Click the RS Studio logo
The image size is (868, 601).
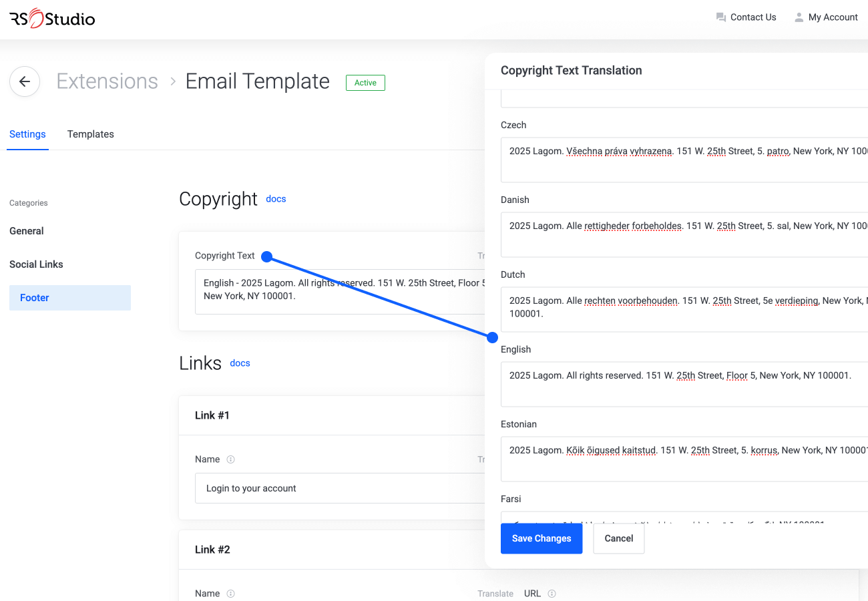coord(52,19)
